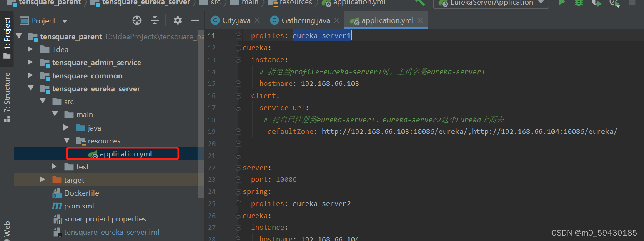Expand the .idea folder
644x241 pixels.
coord(30,50)
